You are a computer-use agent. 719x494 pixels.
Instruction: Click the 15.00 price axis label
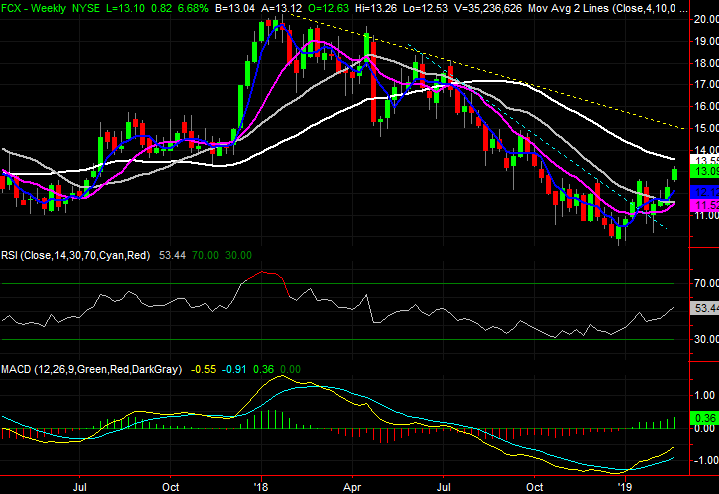pyautogui.click(x=705, y=128)
